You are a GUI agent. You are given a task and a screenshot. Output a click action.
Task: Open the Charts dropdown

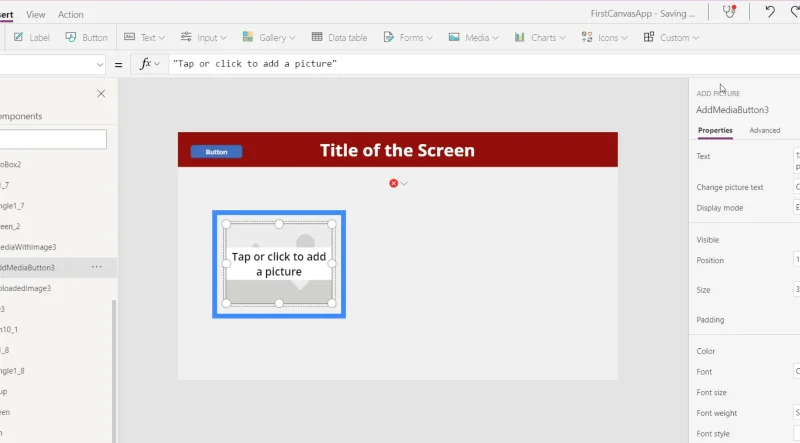click(x=540, y=37)
